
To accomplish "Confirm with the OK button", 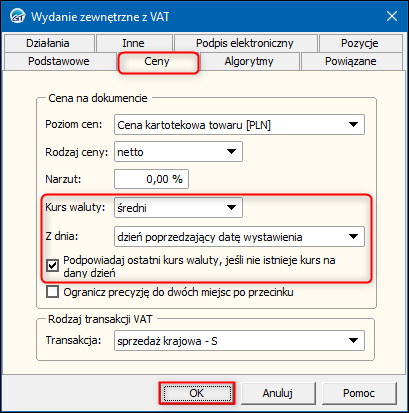I will [197, 393].
